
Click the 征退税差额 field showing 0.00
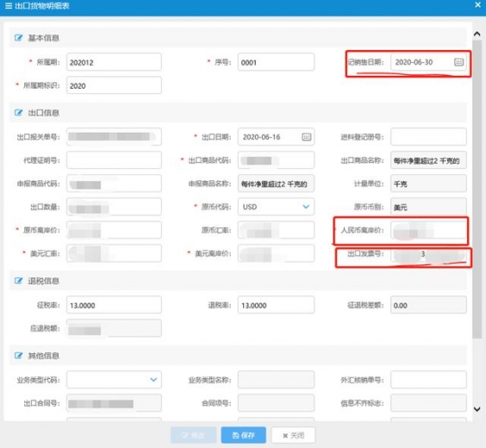[428, 305]
